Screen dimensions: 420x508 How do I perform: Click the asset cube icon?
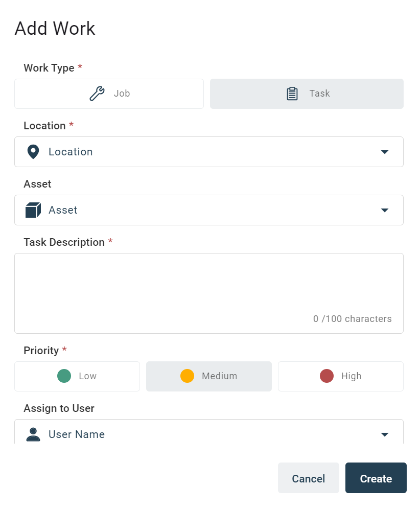pos(33,210)
